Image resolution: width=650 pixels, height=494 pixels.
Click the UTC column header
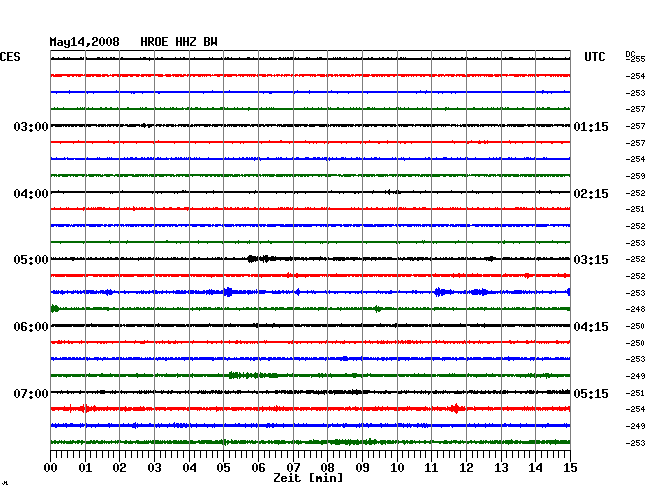(594, 57)
